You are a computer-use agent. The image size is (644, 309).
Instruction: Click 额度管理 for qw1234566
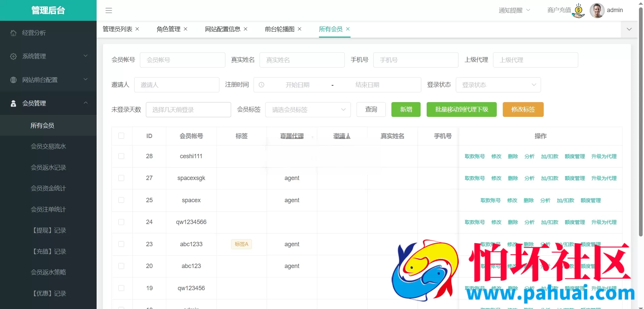pos(575,222)
